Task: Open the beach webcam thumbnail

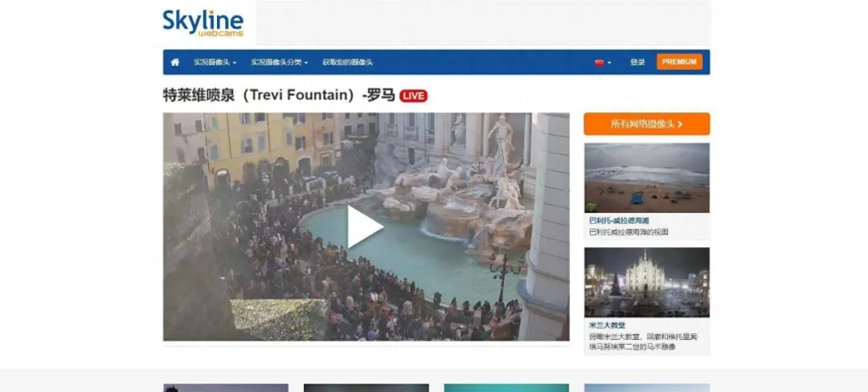Action: [646, 178]
